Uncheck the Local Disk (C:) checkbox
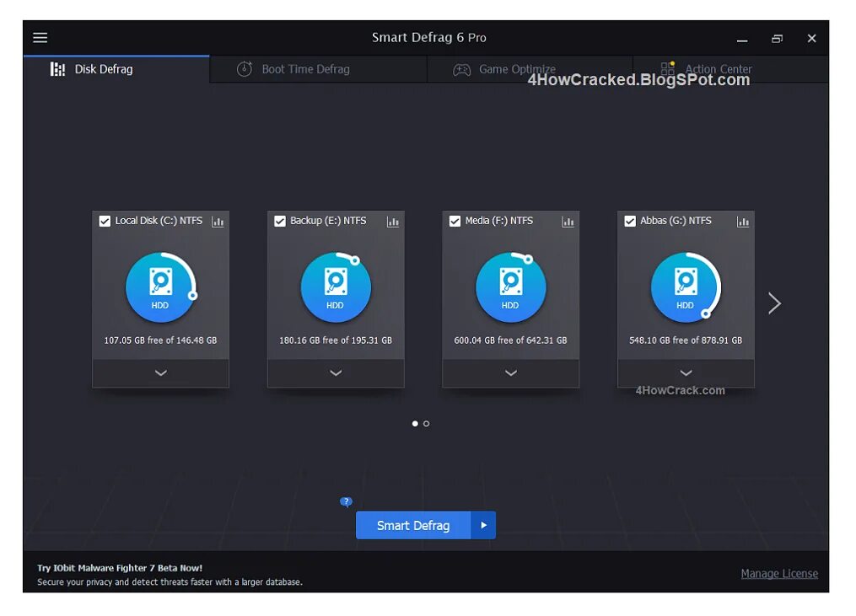The width and height of the screenshot is (856, 616). 105,221
